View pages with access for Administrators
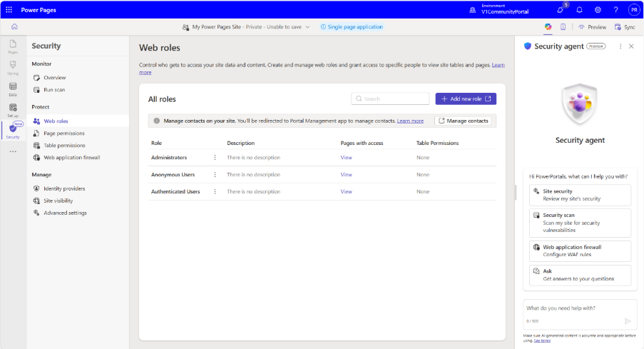 click(346, 158)
